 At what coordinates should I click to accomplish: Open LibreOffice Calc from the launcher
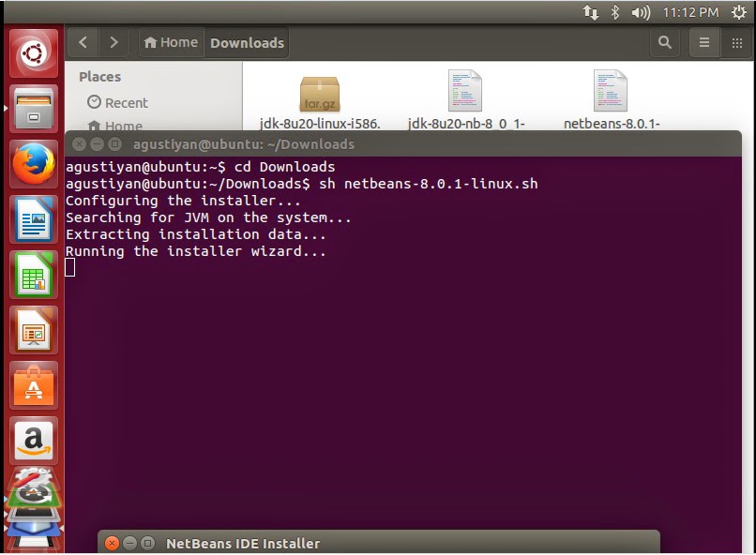(x=33, y=275)
